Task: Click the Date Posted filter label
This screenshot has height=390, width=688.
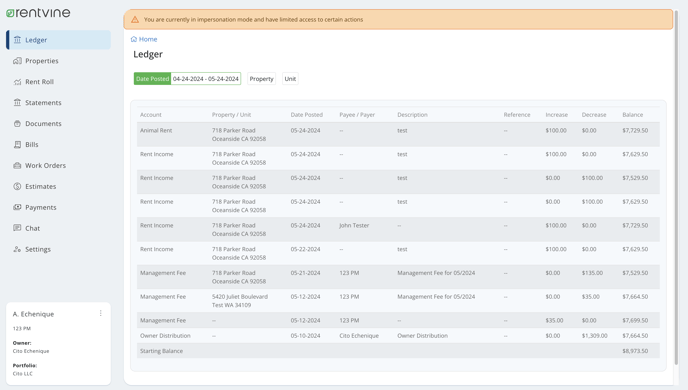Action: [x=152, y=79]
